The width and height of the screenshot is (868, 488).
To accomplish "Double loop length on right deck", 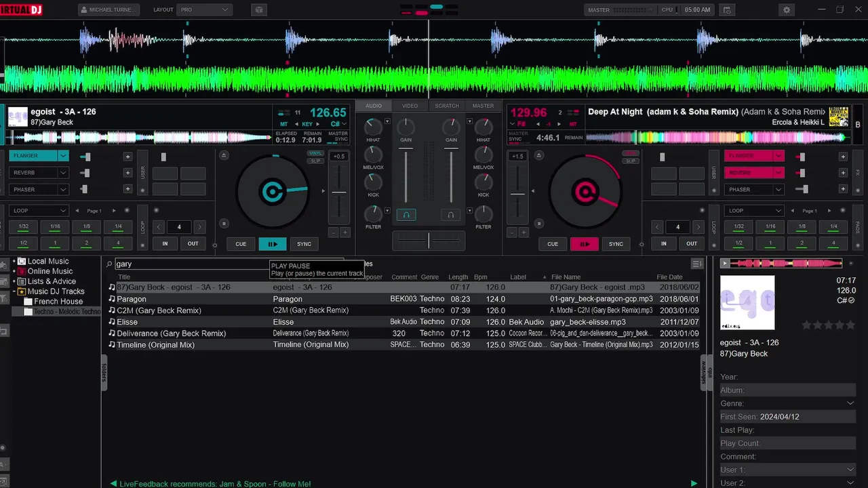I will [698, 227].
